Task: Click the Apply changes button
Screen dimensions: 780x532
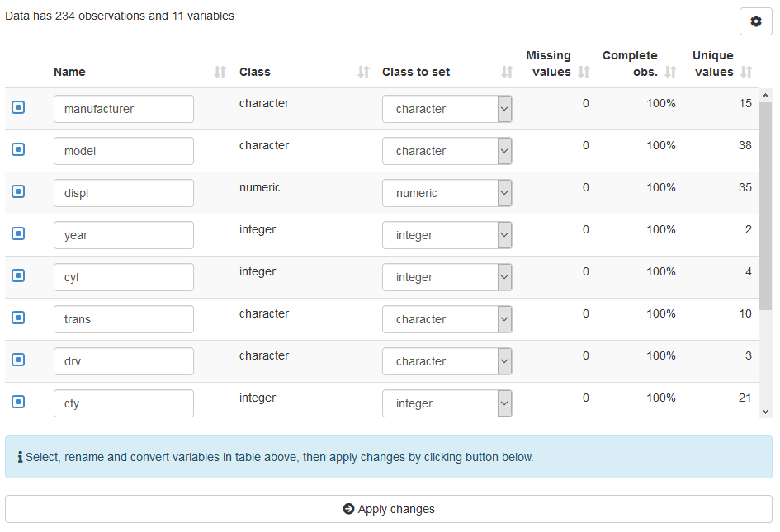Action: (389, 509)
